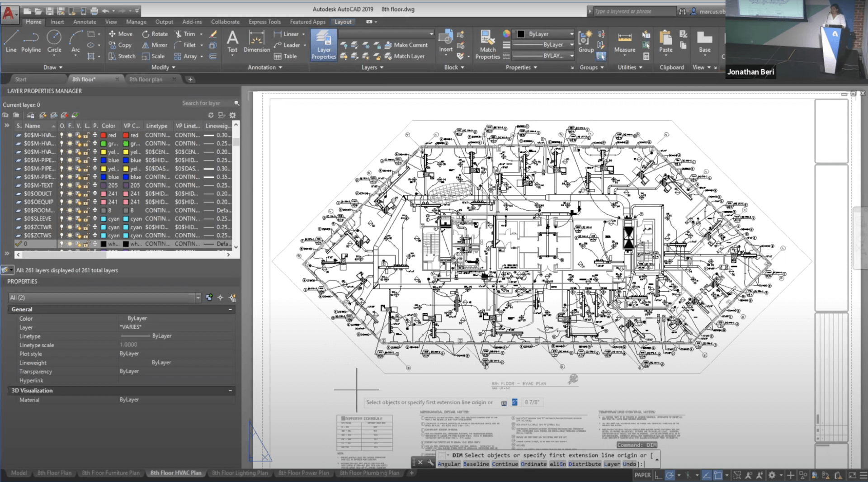Select the Line drawing tool
The height and width of the screenshot is (482, 868).
click(11, 41)
